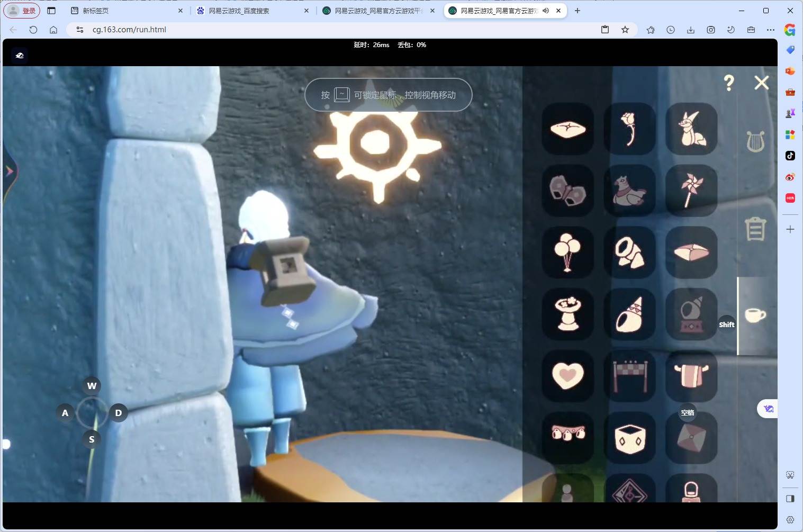
Task: Switch to the third 网易云游戏 browser tab
Action: [379, 11]
